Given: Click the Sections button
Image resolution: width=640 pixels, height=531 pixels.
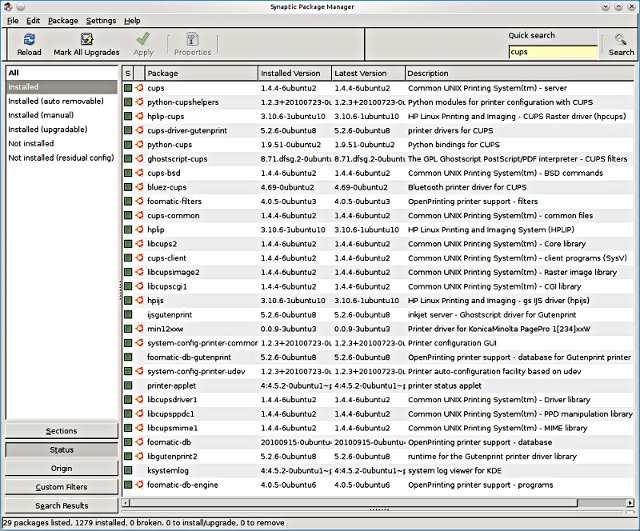Looking at the screenshot, I should (61, 431).
